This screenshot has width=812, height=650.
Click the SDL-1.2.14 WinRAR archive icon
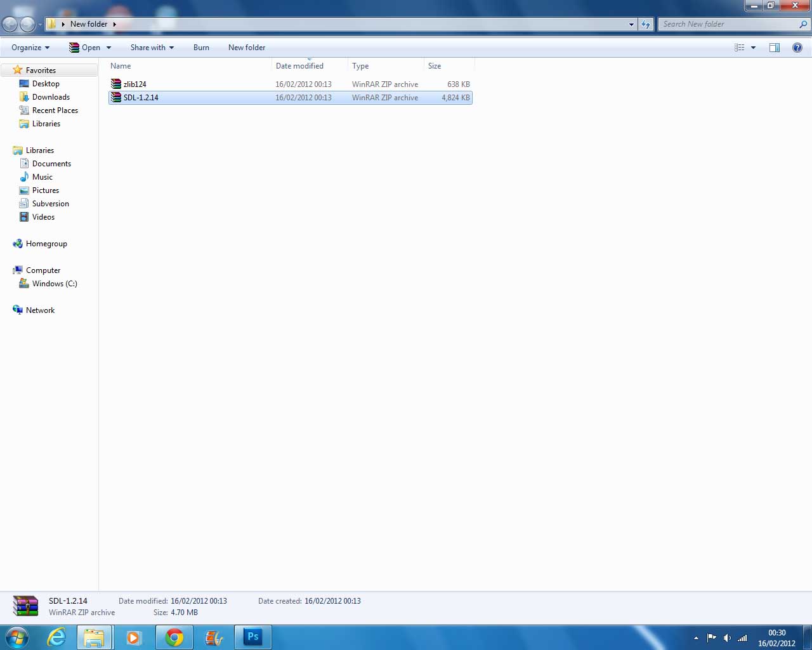pyautogui.click(x=115, y=98)
